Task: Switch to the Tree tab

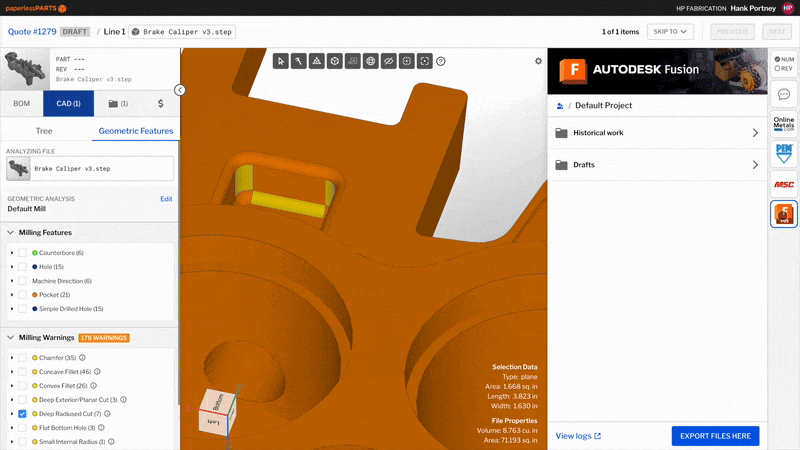Action: pos(44,131)
